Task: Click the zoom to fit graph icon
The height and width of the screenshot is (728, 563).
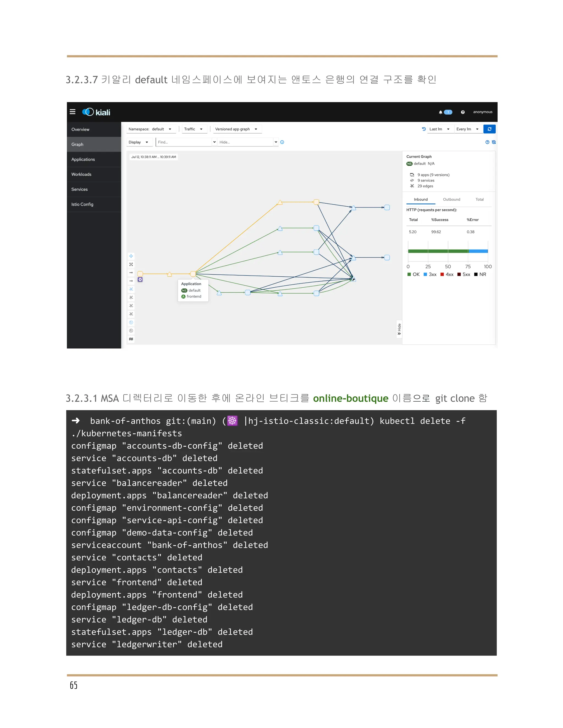Action: click(x=131, y=264)
